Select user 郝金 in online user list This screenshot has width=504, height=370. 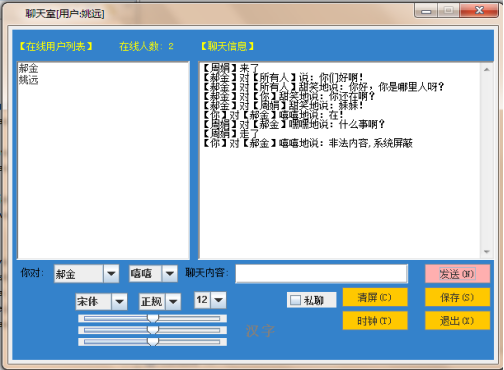pyautogui.click(x=28, y=68)
